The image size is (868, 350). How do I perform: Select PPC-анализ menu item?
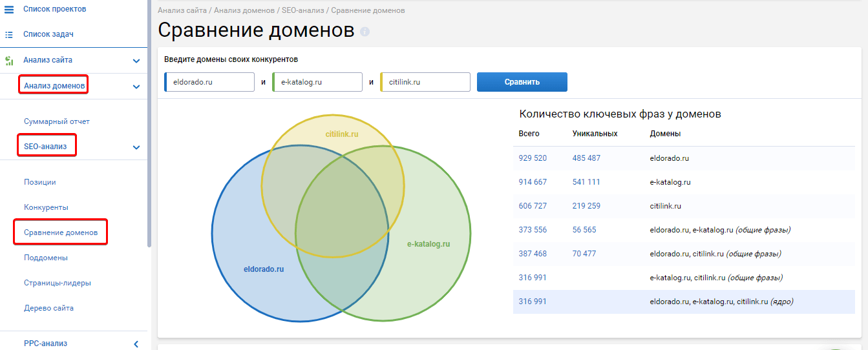click(x=45, y=344)
